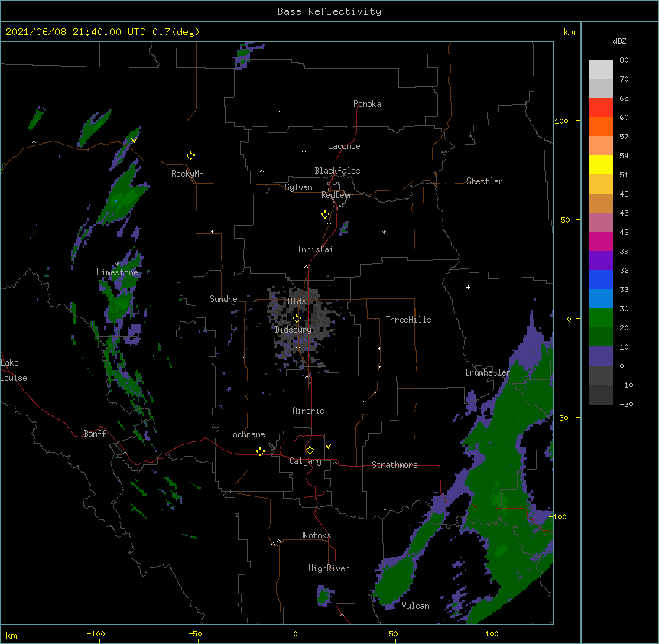The height and width of the screenshot is (644, 659).
Task: Click the yellow V marker northwest of RockyMH
Action: [134, 141]
